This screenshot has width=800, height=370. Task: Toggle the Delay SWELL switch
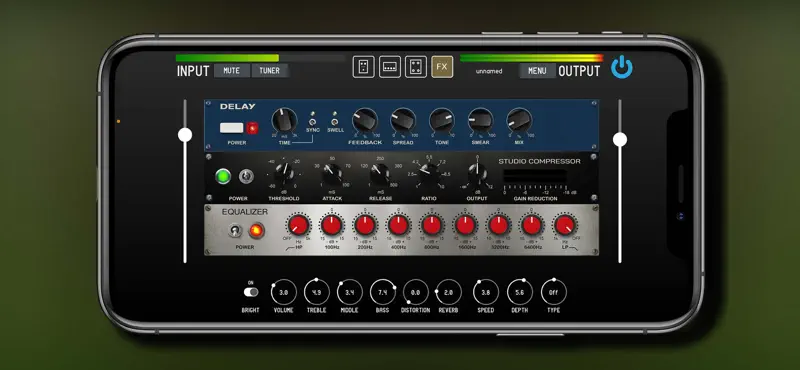click(335, 121)
